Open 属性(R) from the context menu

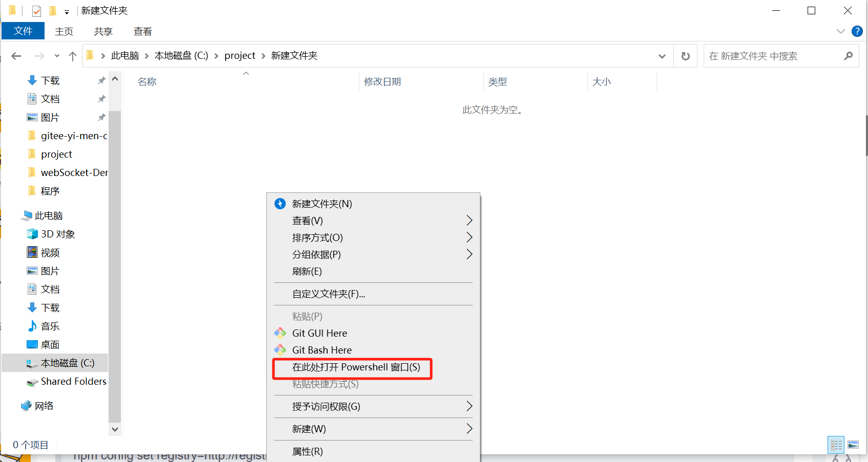(373, 451)
